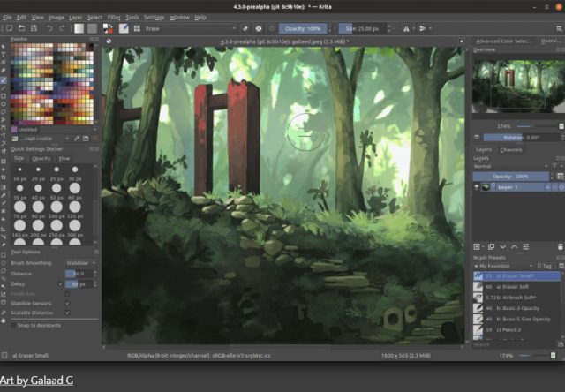
Task: Add a new layer with the plus icon
Action: click(x=477, y=247)
